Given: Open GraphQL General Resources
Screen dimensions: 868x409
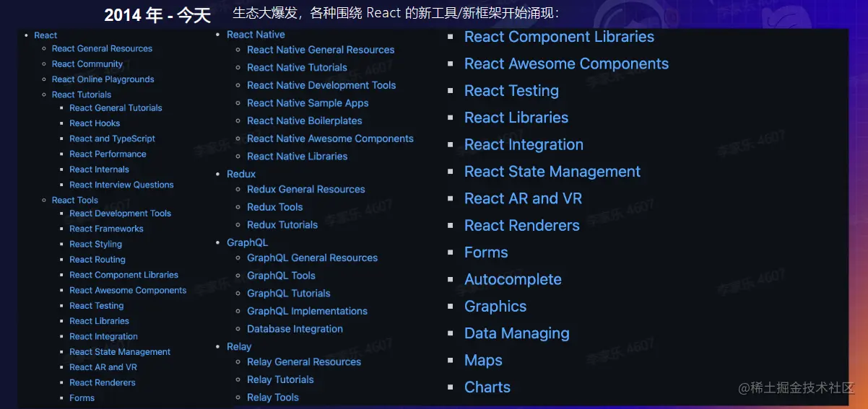Looking at the screenshot, I should pos(312,258).
